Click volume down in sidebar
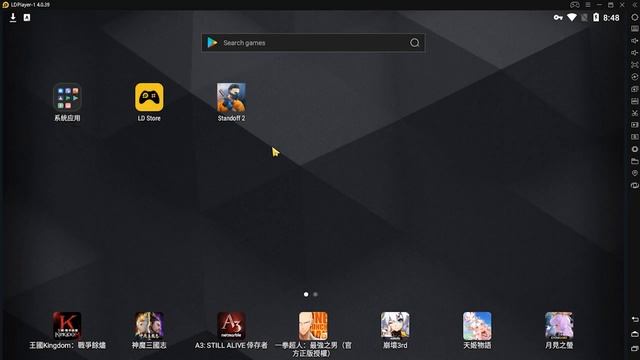Screen dimensions: 640x360 pos(635,53)
